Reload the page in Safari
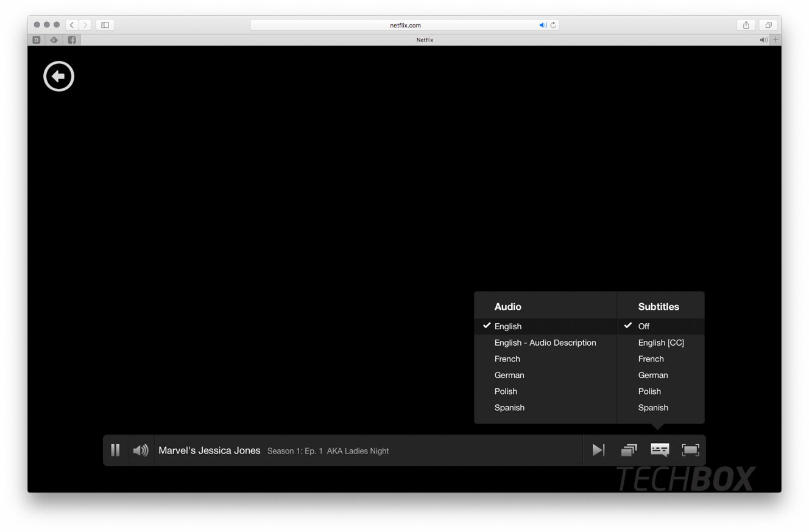Viewport: 809px width, 532px height. (x=553, y=25)
